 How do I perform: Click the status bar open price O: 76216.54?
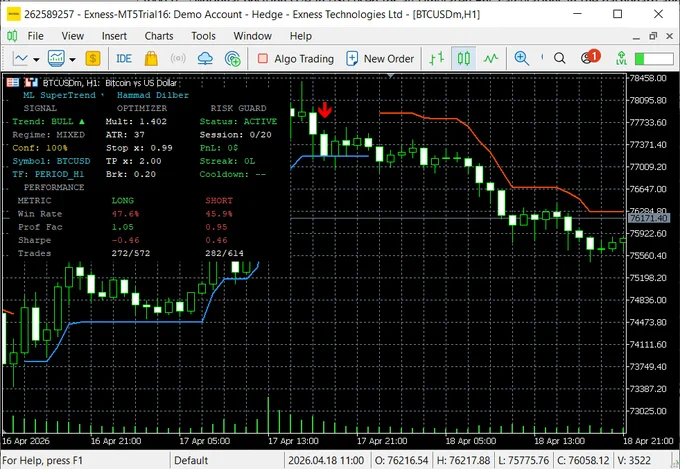(x=402, y=460)
